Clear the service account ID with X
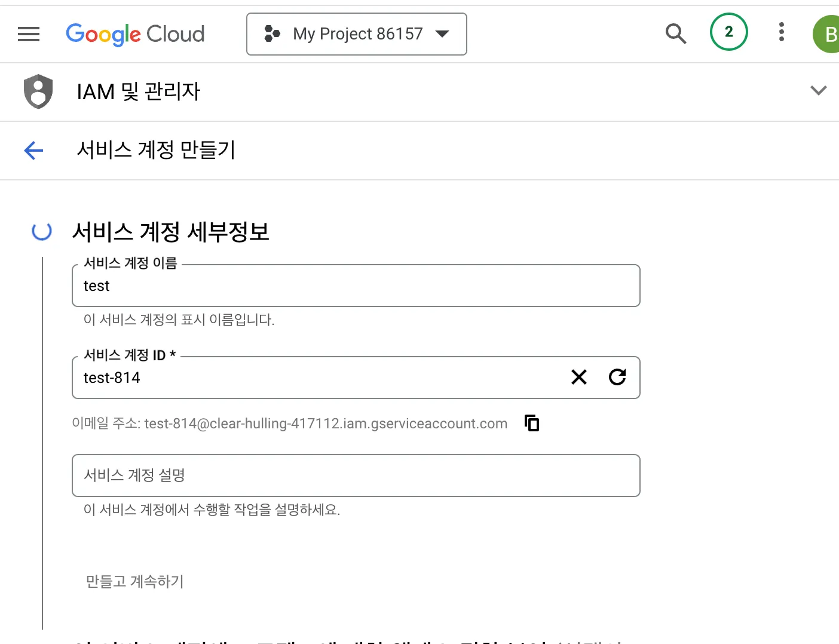Screen dimensions: 839x644 coord(578,377)
